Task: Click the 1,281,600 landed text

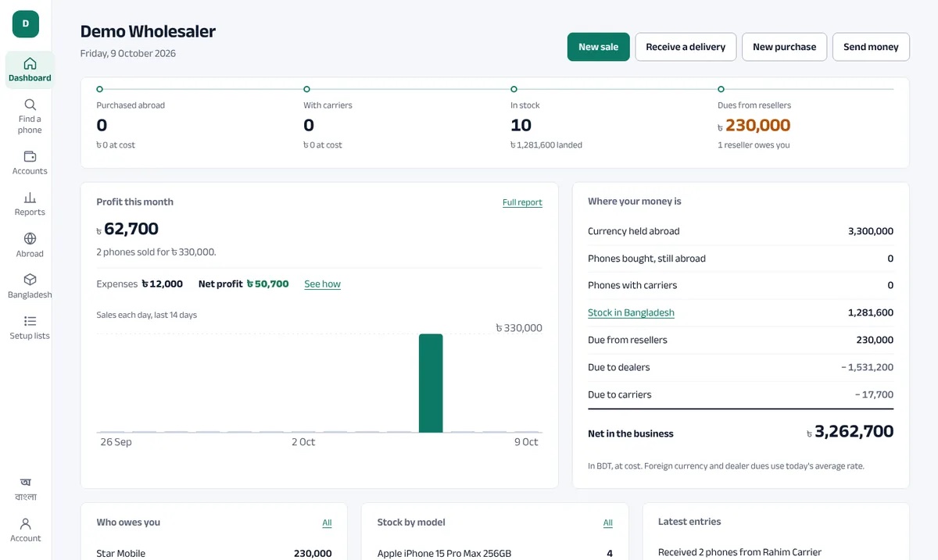Action: (x=546, y=145)
